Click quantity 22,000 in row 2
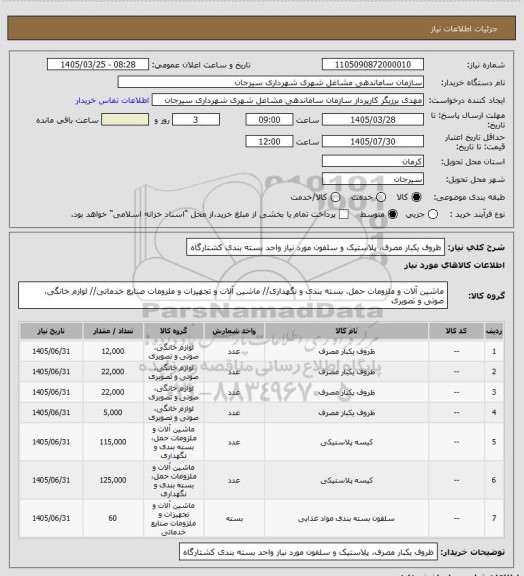Image resolution: width=524 pixels, height=576 pixels. 113,372
